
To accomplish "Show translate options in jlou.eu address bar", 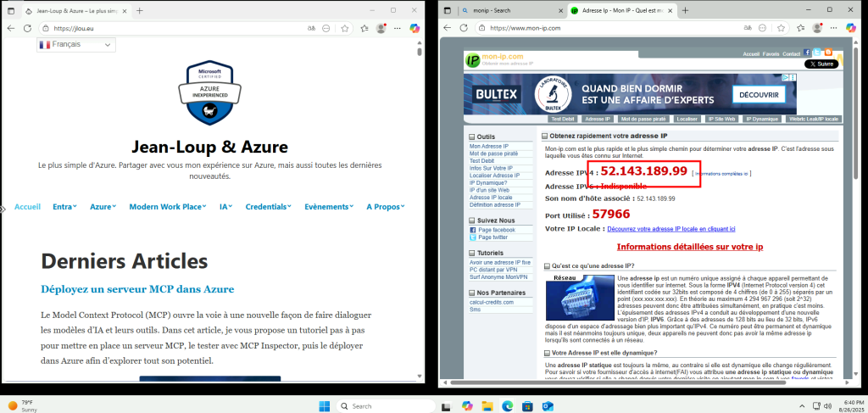I will (313, 28).
